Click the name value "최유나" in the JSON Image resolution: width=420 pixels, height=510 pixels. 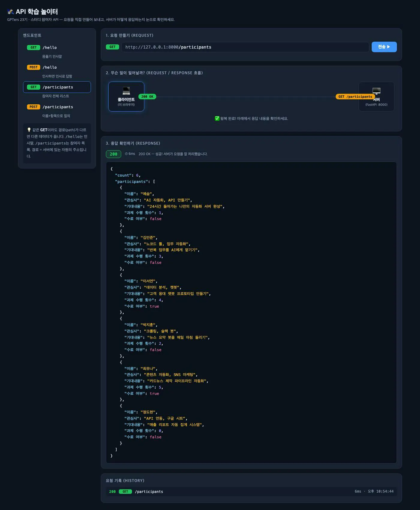(148, 368)
